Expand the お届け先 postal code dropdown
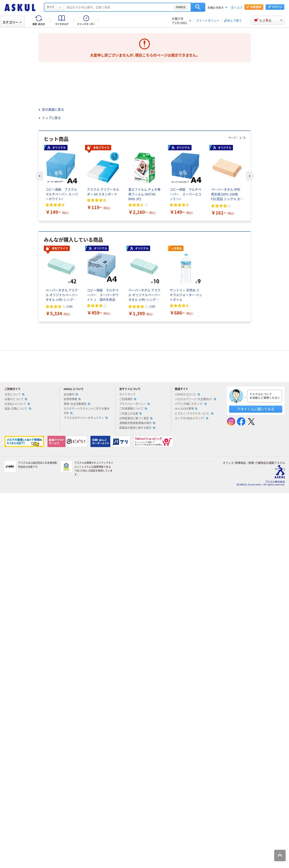The image size is (289, 868). pos(182,21)
